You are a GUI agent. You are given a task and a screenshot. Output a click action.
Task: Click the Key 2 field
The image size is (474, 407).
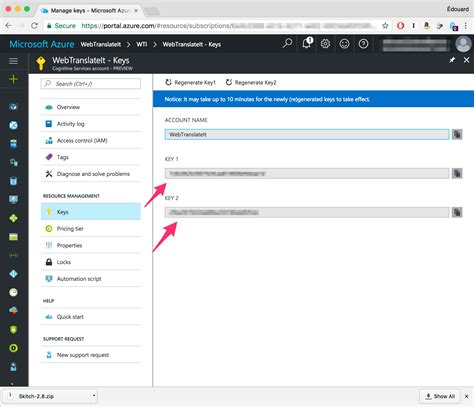pyautogui.click(x=307, y=212)
